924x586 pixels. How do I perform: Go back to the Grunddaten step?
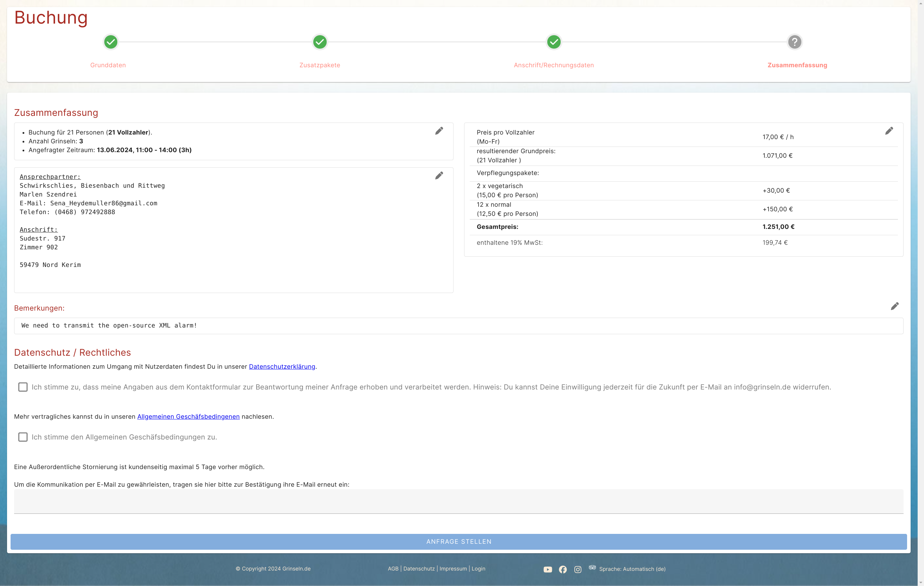tap(111, 42)
